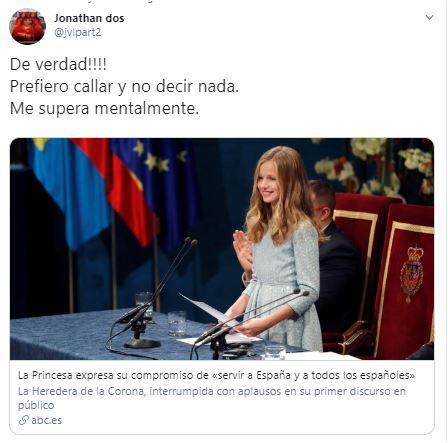Click the Jonathan dos display name

pos(89,18)
